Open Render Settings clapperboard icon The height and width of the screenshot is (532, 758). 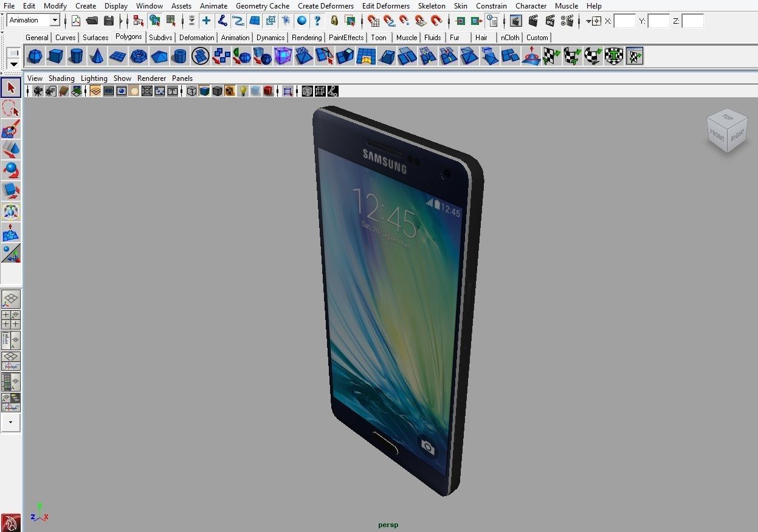[567, 21]
